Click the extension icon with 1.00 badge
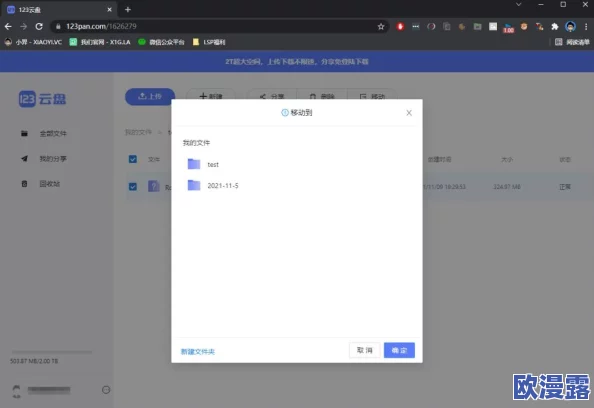Viewport: 594px width, 408px height. pyautogui.click(x=508, y=27)
